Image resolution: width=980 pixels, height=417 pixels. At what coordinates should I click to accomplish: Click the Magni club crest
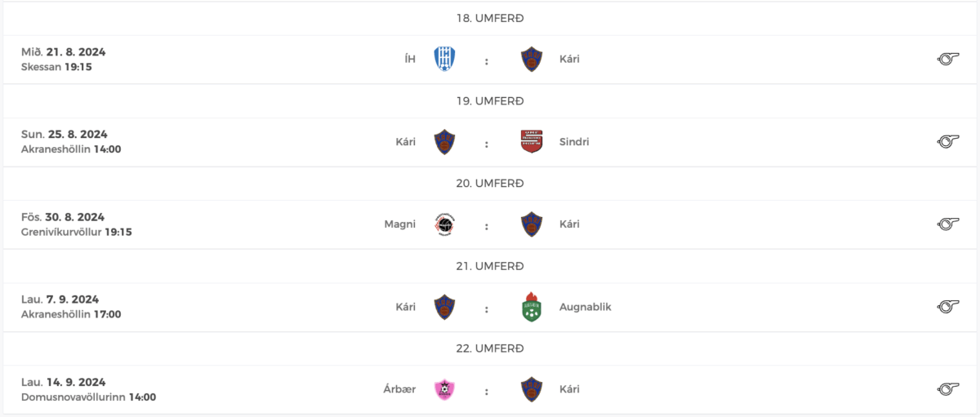coord(445,224)
